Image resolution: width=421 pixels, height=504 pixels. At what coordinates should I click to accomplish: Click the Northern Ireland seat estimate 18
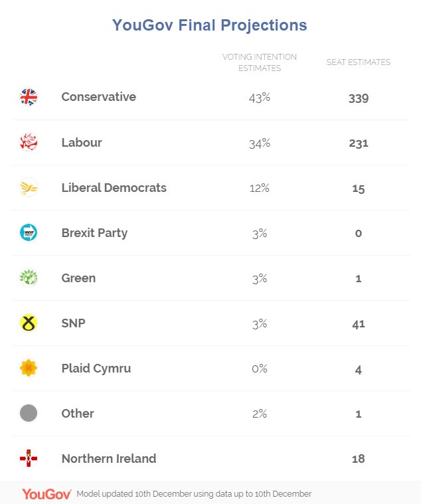358,459
